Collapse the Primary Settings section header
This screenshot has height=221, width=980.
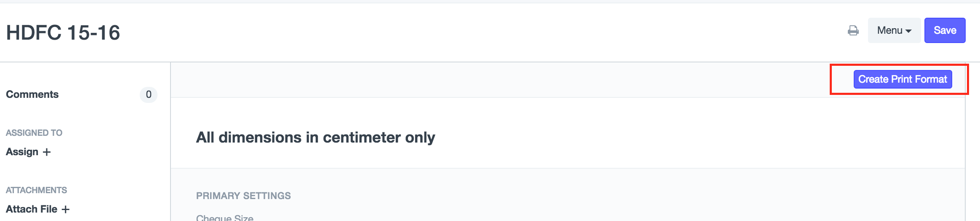click(243, 196)
